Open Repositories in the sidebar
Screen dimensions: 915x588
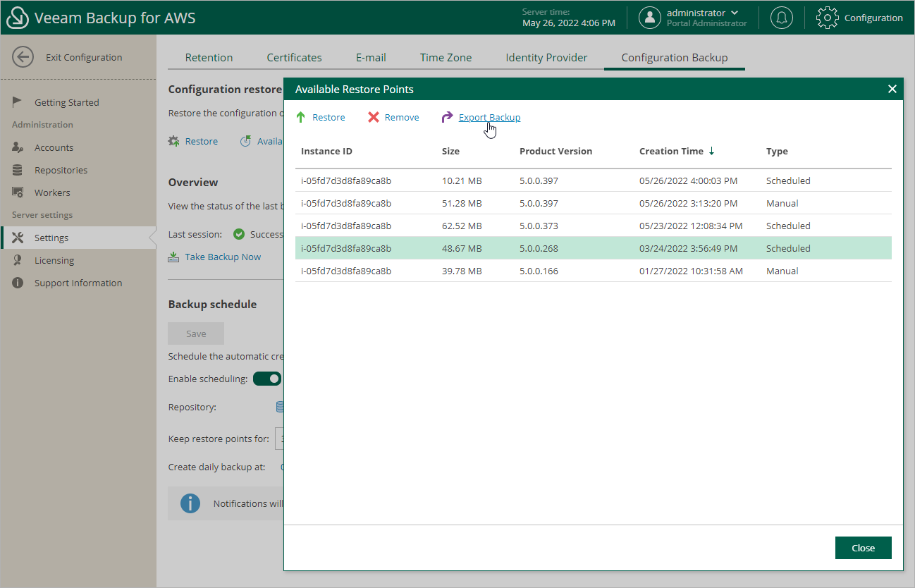pos(61,170)
